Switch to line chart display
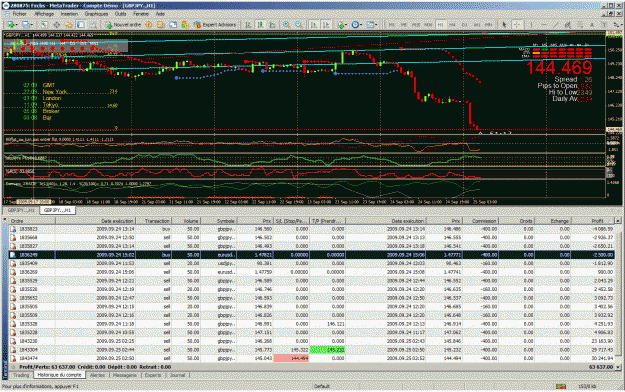Image resolution: width=625 pixels, height=392 pixels. (x=272, y=25)
